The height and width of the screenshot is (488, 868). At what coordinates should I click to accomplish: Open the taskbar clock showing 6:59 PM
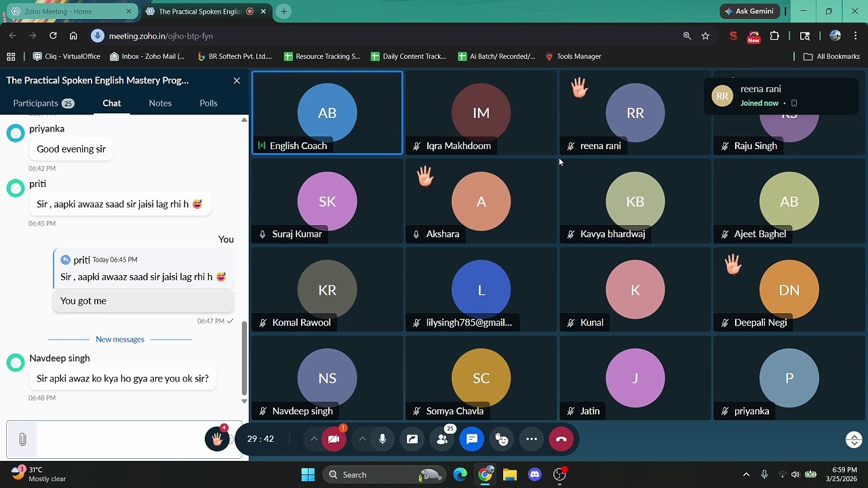click(x=840, y=474)
